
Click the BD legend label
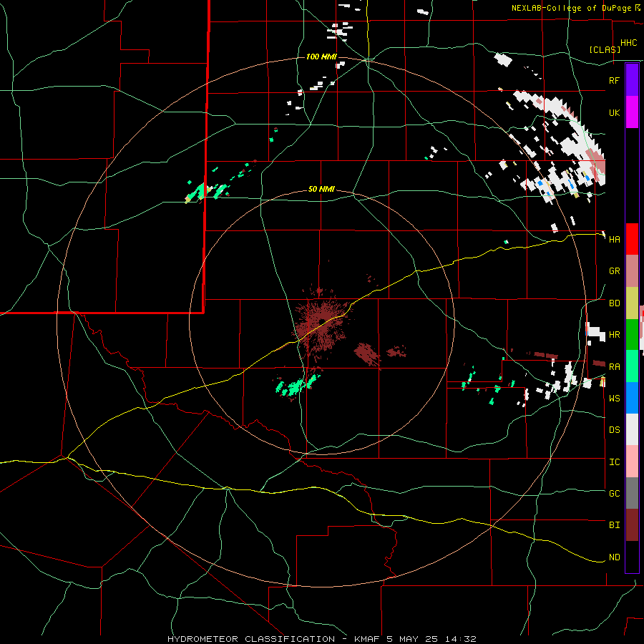(614, 303)
